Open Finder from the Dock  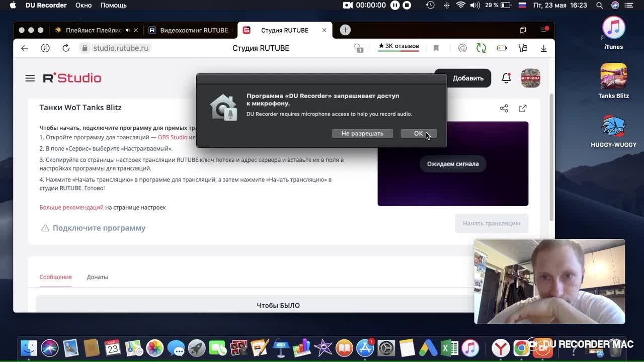point(29,348)
